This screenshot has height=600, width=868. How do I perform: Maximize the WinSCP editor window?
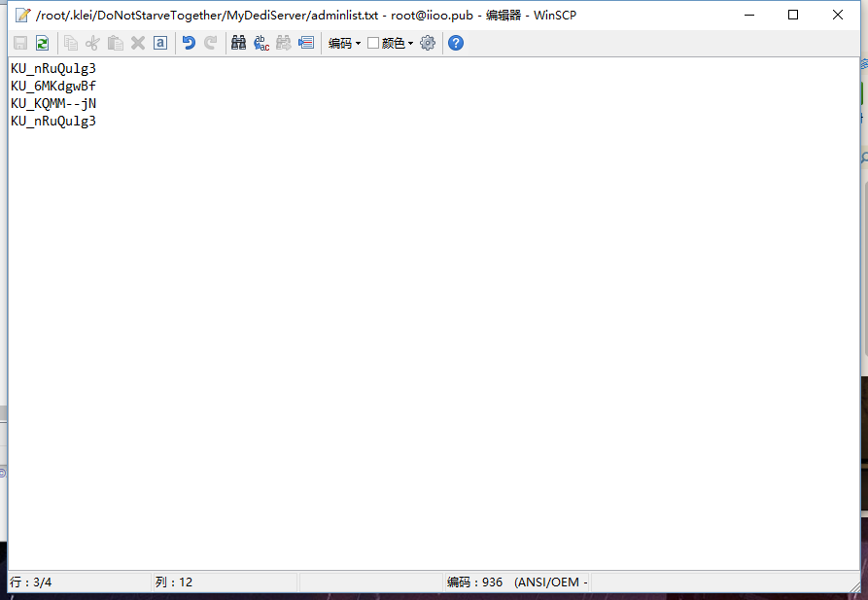[x=793, y=15]
